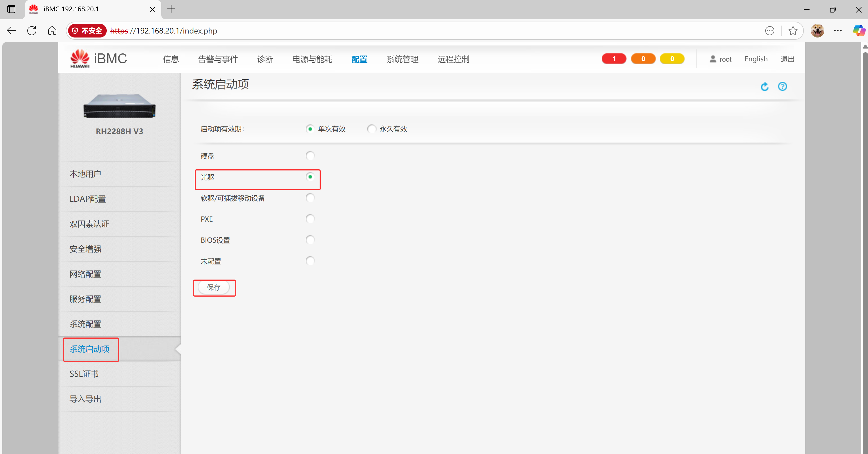
Task: Add page to favorites star icon
Action: tap(792, 31)
